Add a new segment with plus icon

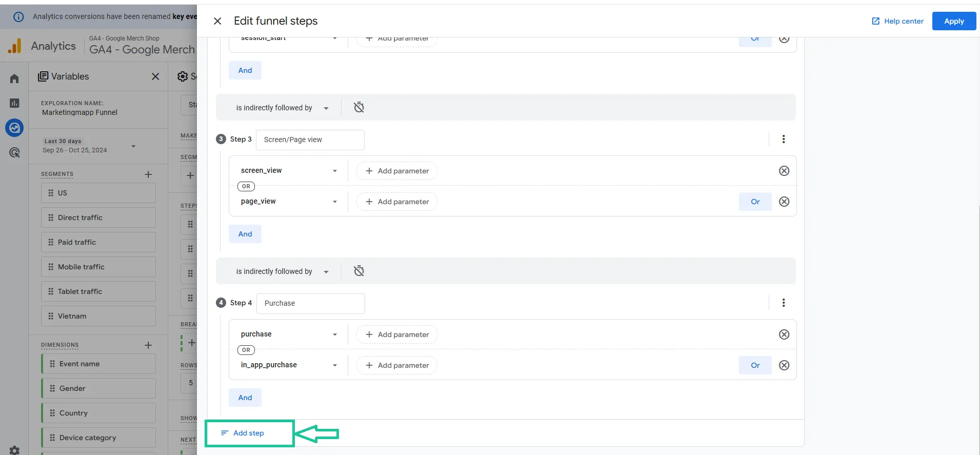pos(148,174)
